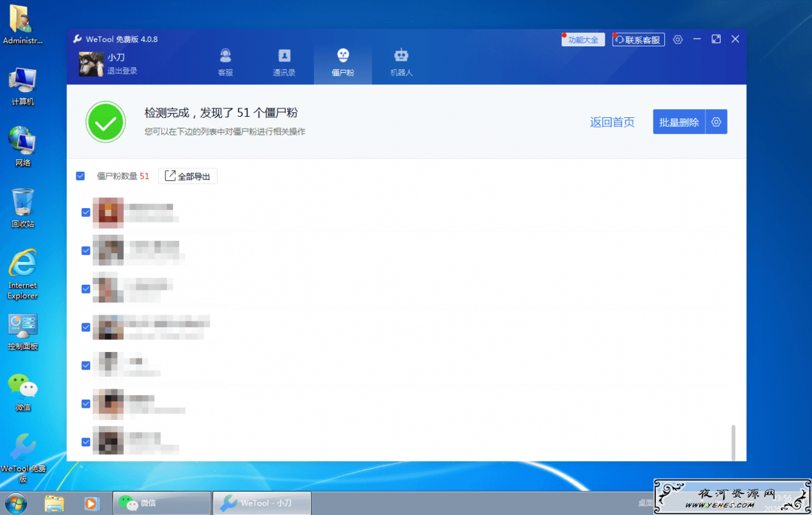The image size is (812, 515).
Task: Switch to WeTool - 小刀 taskbar window
Action: coord(261,504)
